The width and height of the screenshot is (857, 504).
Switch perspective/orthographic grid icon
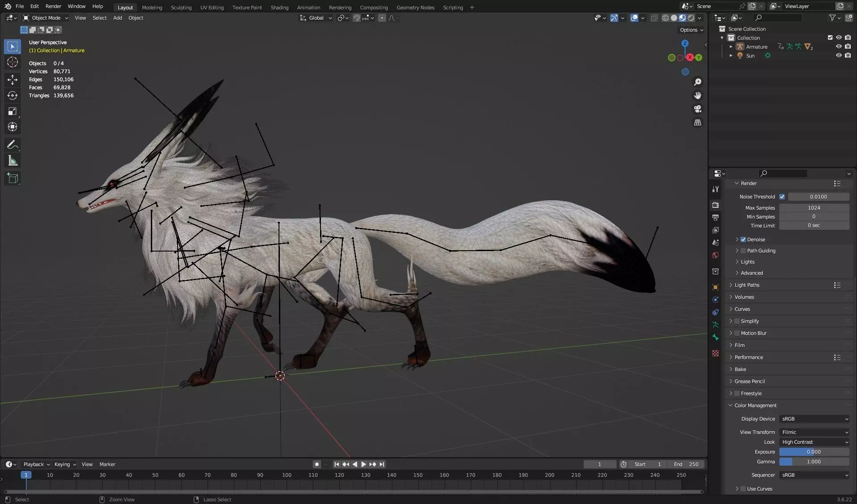pyautogui.click(x=698, y=122)
